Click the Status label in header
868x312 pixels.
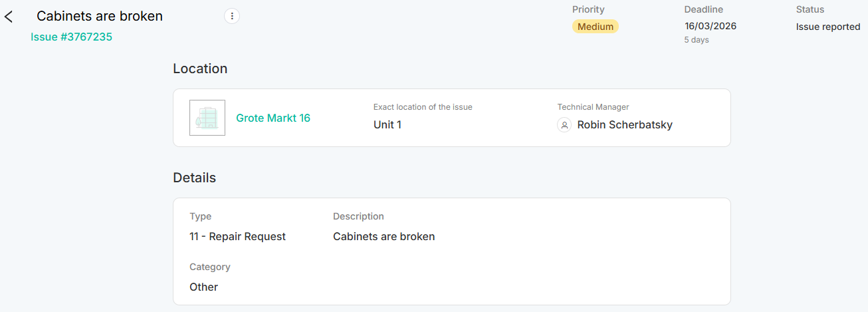pos(810,9)
